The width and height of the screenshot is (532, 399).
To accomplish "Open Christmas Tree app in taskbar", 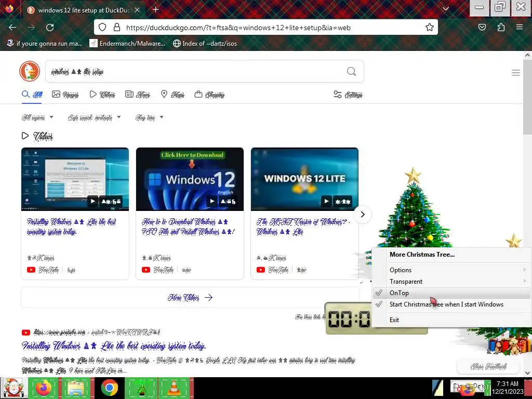I will click(141, 388).
